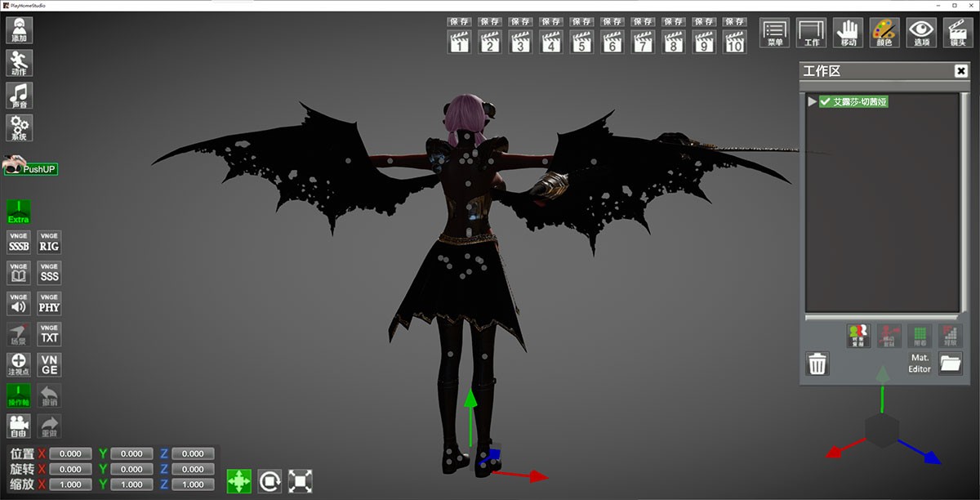This screenshot has width=980, height=500.
Task: Click the 颜色 color palette icon
Action: tap(884, 33)
